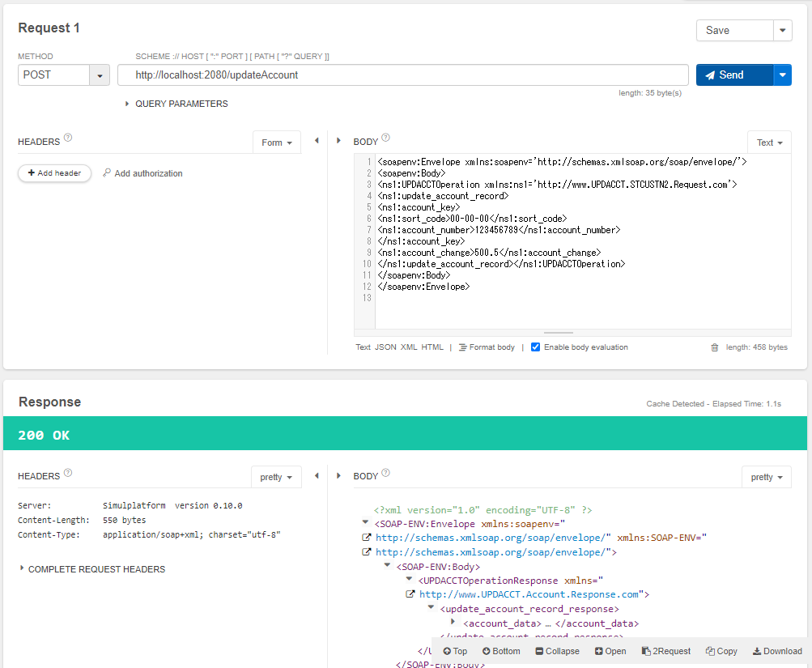Collapse the SOAP-ENV:Body node
This screenshot has height=668, width=812.
click(x=387, y=565)
